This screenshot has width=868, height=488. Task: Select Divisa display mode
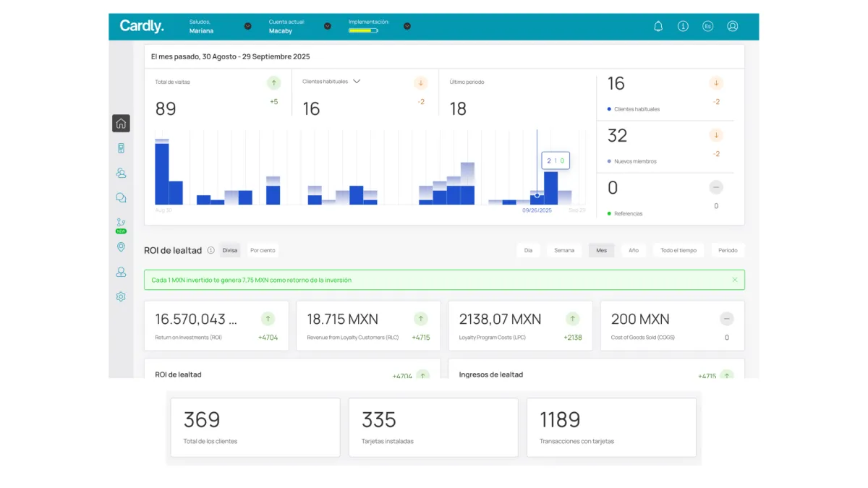click(229, 250)
